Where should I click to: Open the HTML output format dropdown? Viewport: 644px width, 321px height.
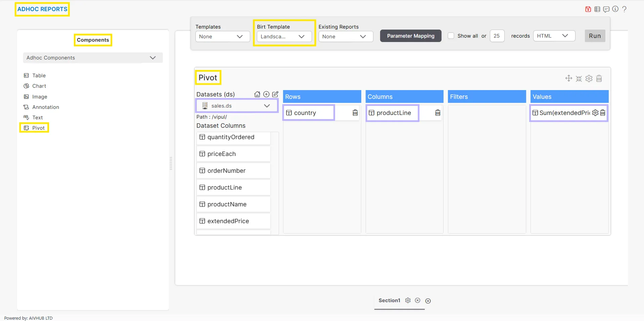[554, 36]
